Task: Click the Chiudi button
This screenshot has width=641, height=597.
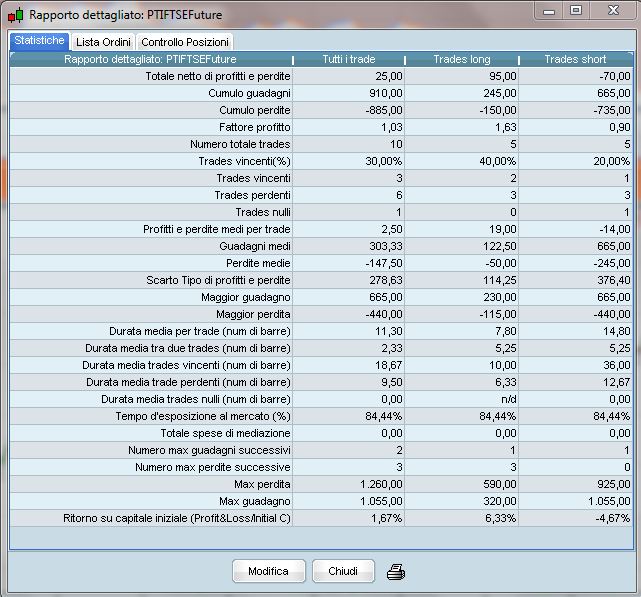Action: point(343,571)
